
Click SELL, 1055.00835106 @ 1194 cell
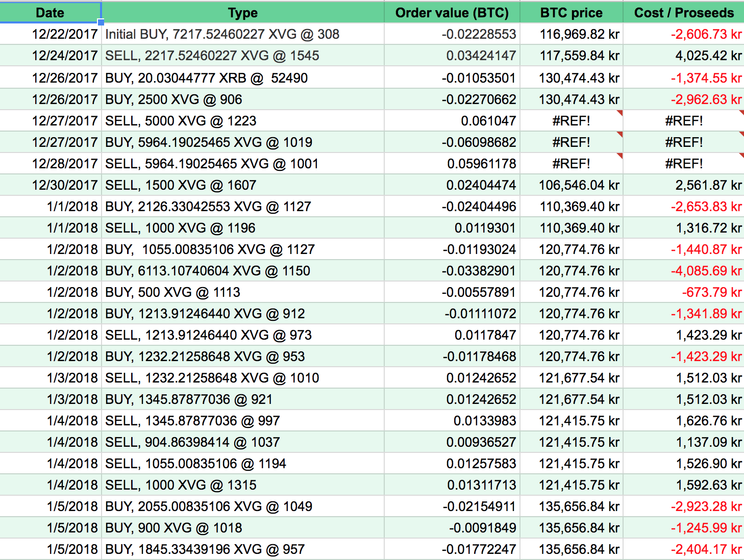(243, 464)
